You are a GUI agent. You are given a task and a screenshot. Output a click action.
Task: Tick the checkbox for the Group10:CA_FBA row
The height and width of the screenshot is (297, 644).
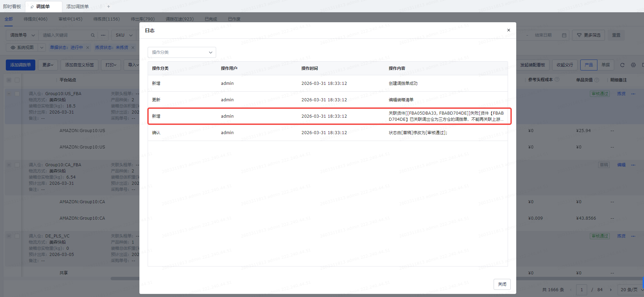17,165
